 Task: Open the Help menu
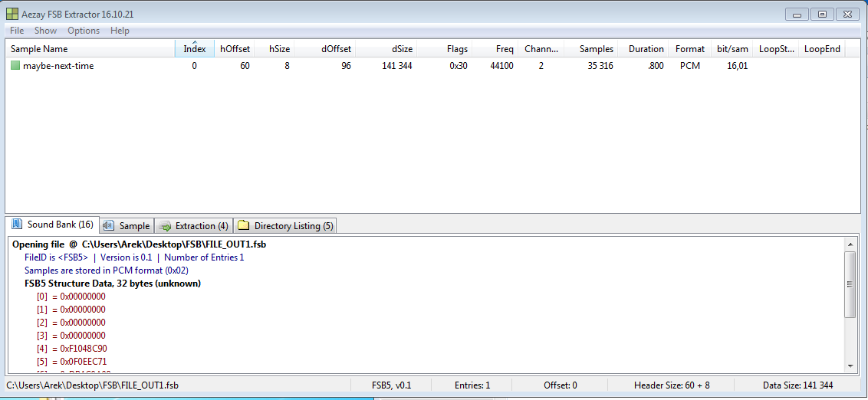(120, 31)
